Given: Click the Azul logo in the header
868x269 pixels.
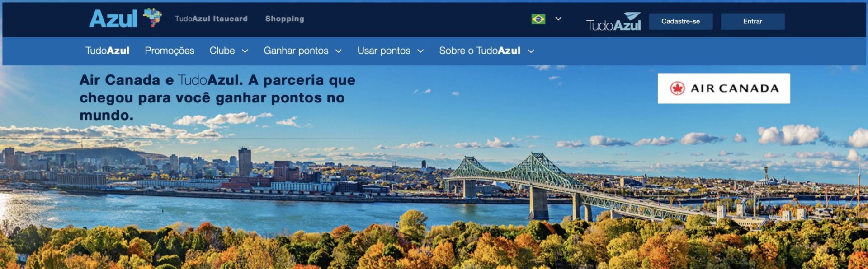Looking at the screenshot, I should point(113,19).
